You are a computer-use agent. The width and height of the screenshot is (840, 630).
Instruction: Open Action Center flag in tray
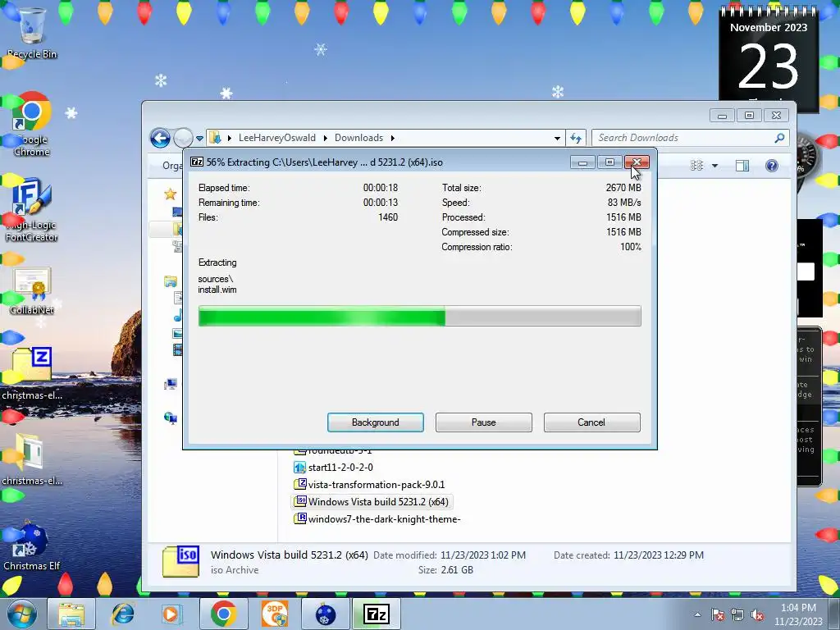[x=718, y=614]
